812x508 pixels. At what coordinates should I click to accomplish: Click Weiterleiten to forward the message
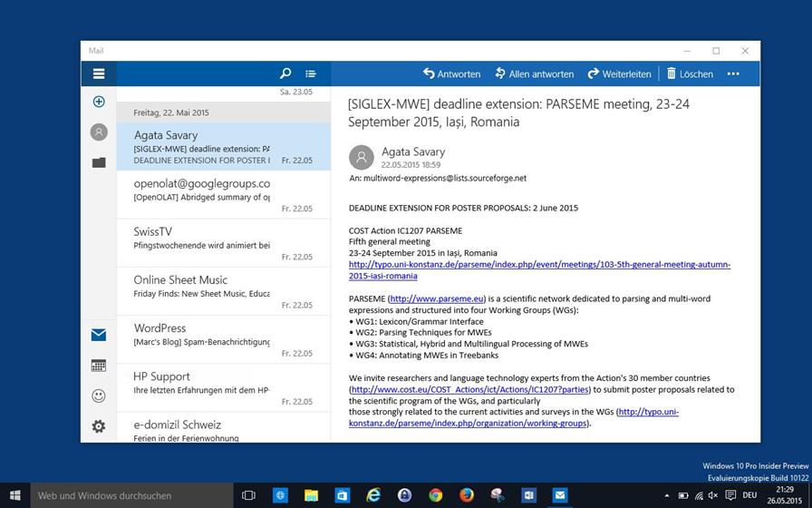[619, 73]
